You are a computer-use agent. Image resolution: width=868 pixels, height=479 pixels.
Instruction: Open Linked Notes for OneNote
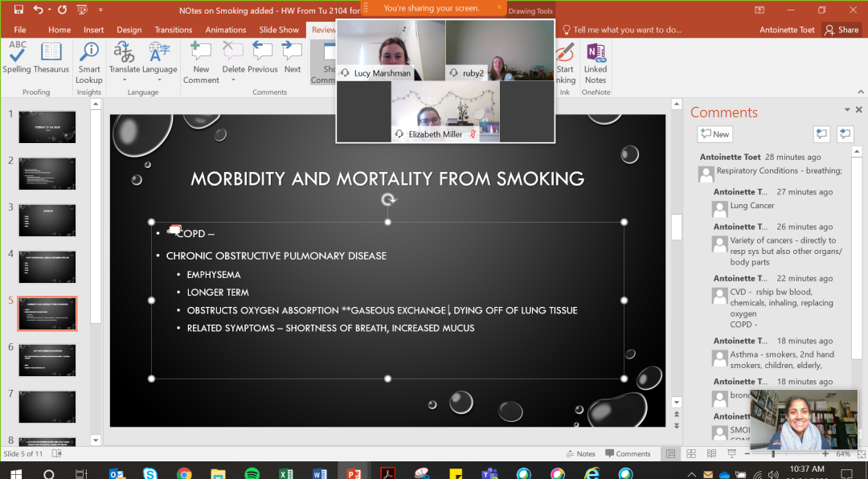[596, 63]
